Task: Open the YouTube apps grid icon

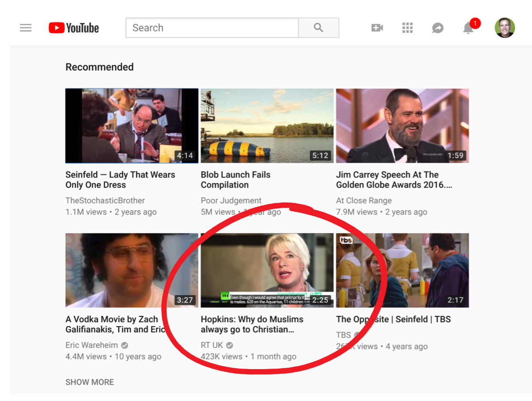Action: 407,28
